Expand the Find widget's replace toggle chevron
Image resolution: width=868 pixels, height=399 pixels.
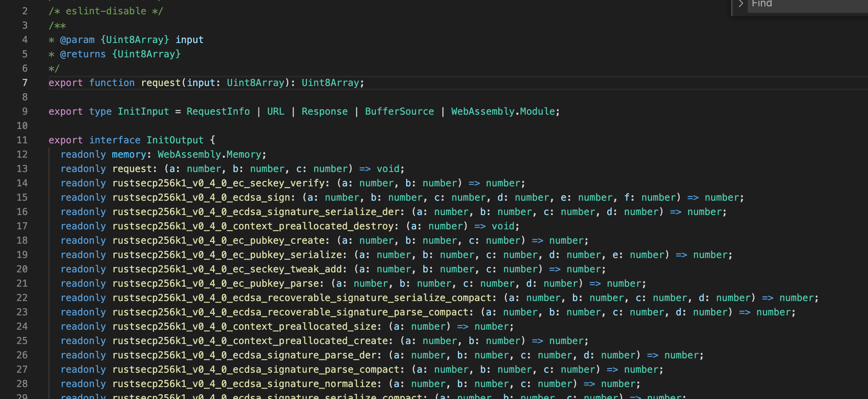click(x=741, y=4)
